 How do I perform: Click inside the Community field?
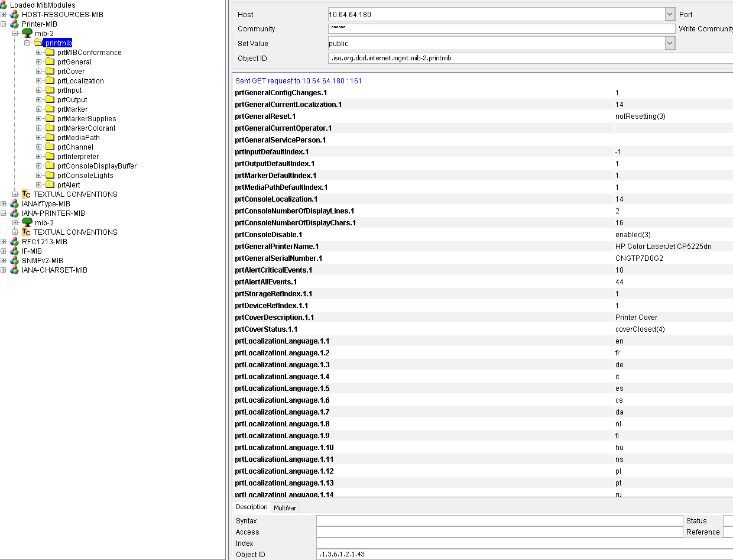click(x=473, y=28)
